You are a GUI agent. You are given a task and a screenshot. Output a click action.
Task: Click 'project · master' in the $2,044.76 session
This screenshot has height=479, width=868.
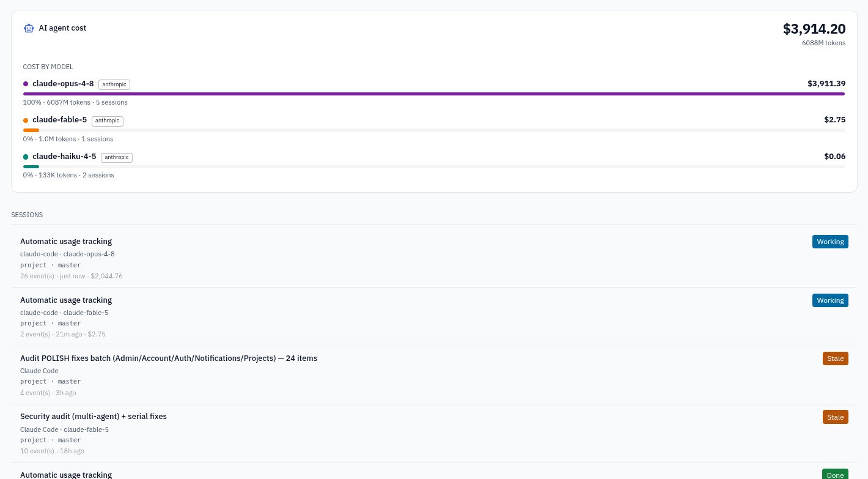tap(50, 265)
